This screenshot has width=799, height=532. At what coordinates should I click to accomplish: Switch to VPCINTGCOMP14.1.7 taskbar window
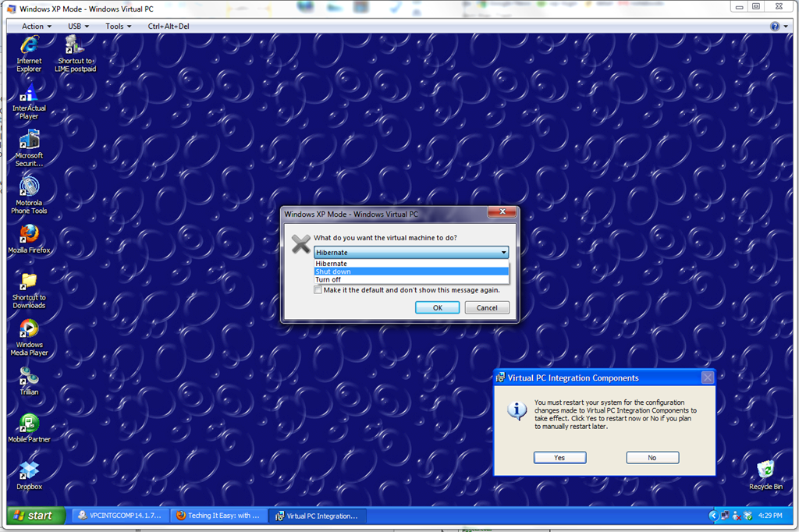pos(119,516)
